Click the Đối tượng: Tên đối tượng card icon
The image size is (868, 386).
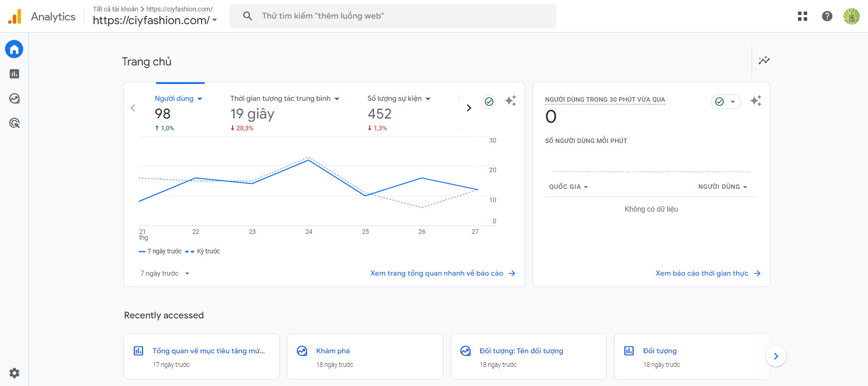coord(465,351)
